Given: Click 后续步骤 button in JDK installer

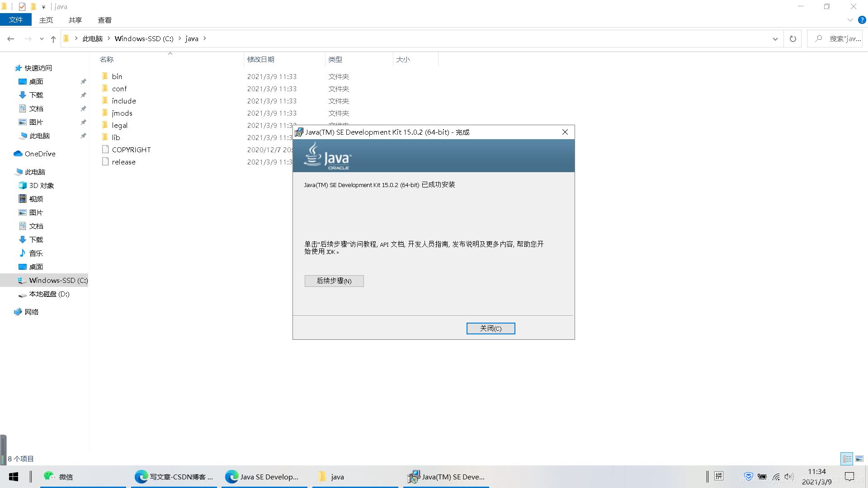Looking at the screenshot, I should coord(333,281).
